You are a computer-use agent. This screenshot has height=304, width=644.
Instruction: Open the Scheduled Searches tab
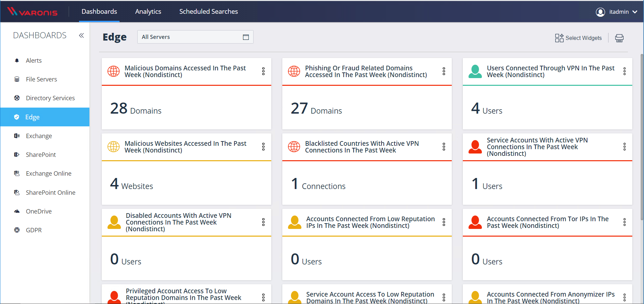[208, 12]
